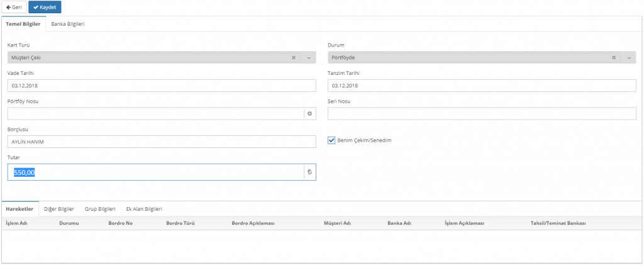The image size is (644, 265).
Task: Focus the Seri Nosu input field
Action: coord(482,114)
